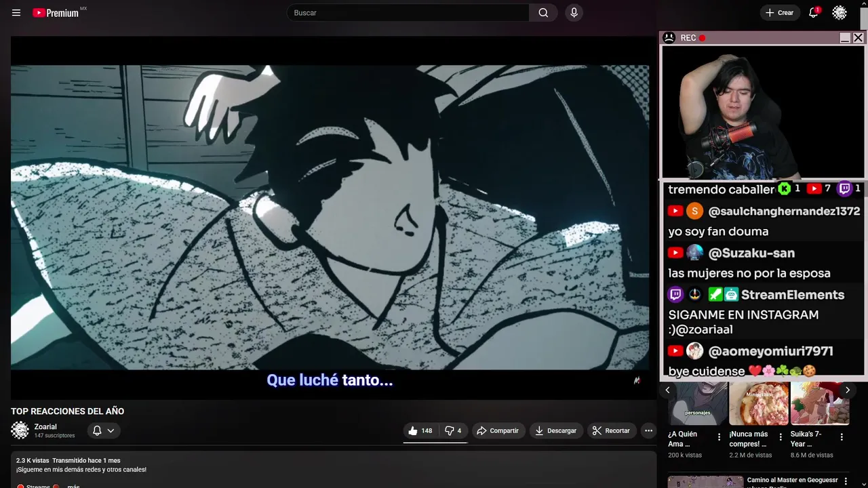This screenshot has height=488, width=868.
Task: Open more actions three-dot menu
Action: 648,430
